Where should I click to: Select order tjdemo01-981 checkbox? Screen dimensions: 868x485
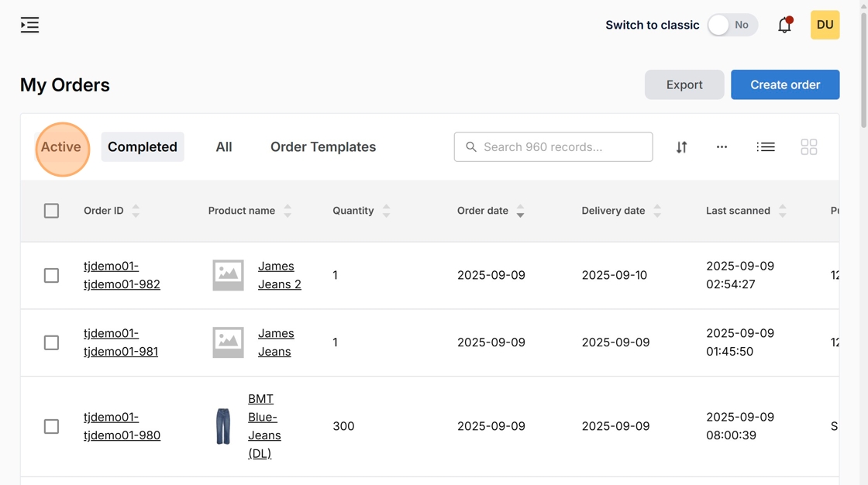tap(51, 342)
